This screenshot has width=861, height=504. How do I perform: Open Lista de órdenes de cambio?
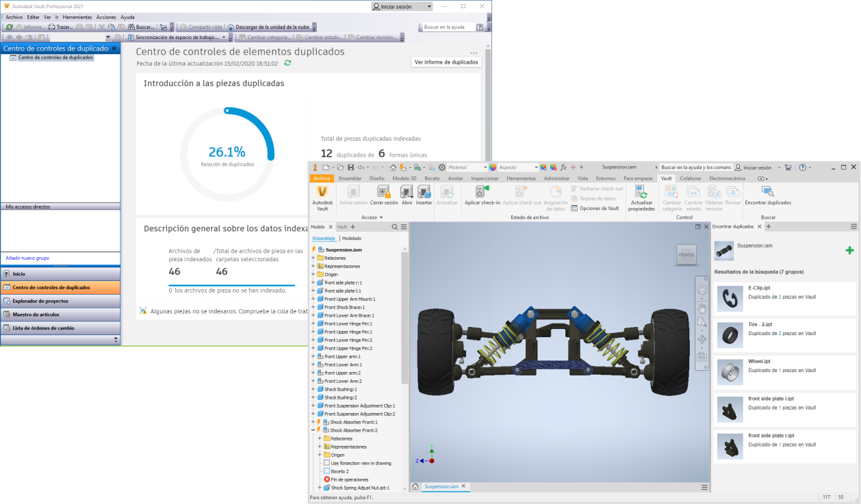[60, 328]
